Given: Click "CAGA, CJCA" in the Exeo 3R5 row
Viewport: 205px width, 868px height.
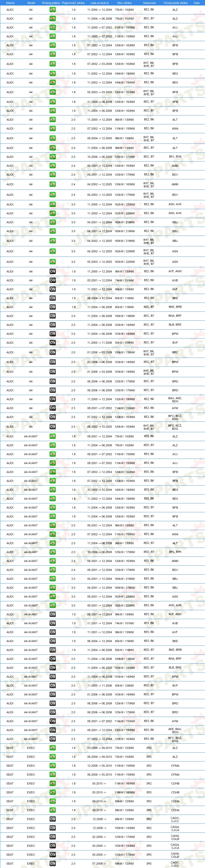Looking at the screenshot, I should click(175, 847).
